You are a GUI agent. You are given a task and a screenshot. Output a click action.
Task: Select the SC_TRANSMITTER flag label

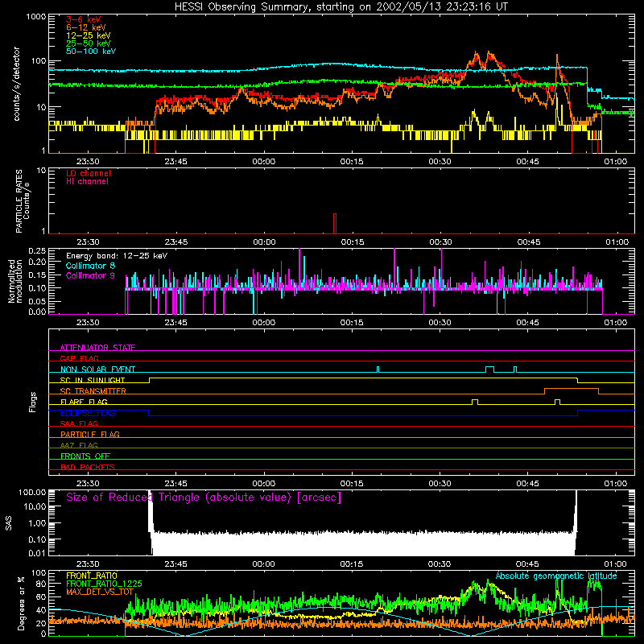[93, 391]
